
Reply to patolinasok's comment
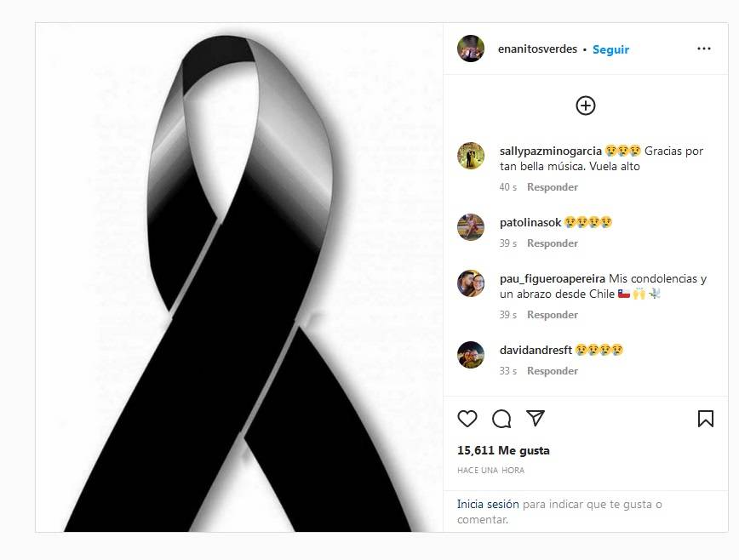pyautogui.click(x=553, y=243)
